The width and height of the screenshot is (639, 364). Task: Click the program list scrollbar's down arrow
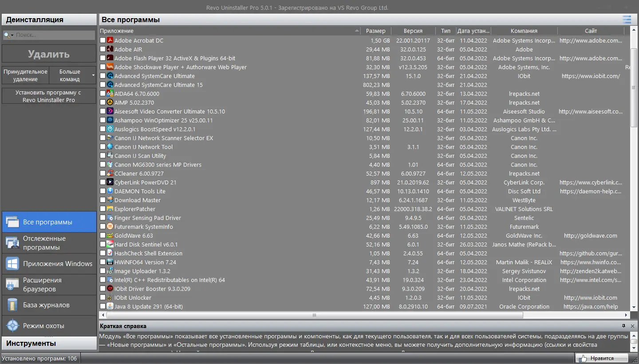634,307
